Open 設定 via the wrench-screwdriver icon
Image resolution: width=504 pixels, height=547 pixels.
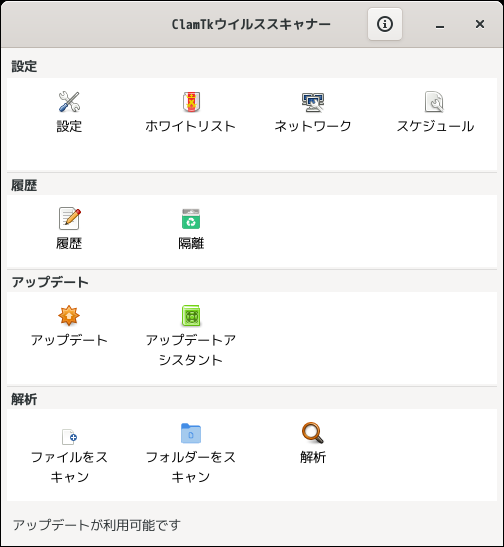69,102
